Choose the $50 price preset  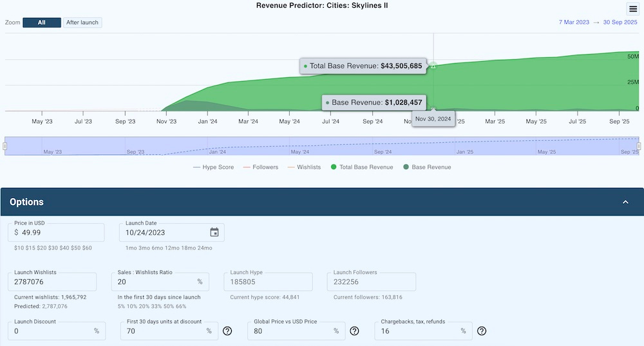pyautogui.click(x=75, y=248)
